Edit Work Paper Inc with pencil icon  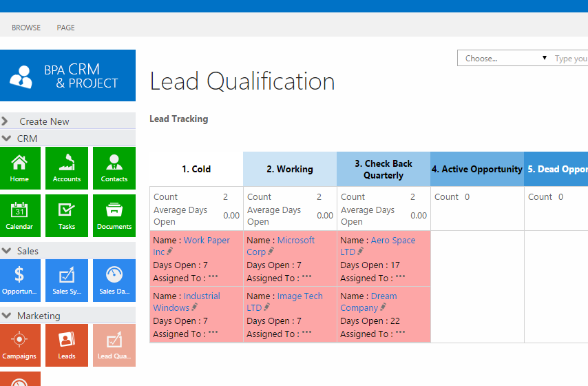(x=169, y=251)
